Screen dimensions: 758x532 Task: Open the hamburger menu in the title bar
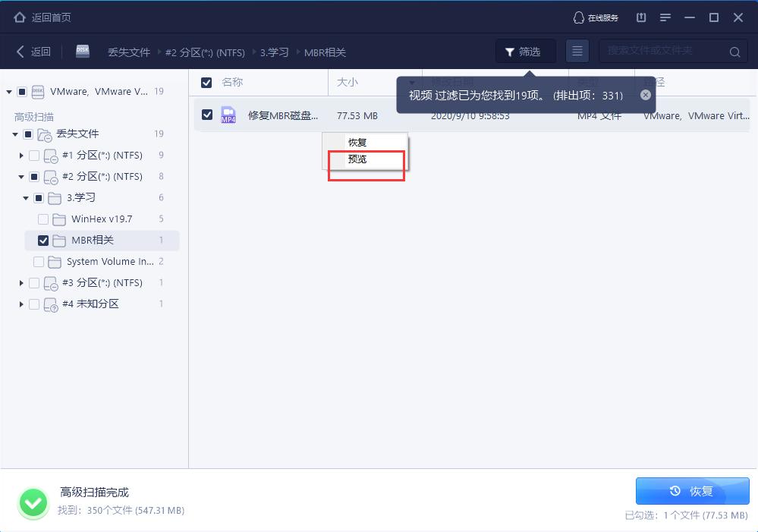click(666, 17)
